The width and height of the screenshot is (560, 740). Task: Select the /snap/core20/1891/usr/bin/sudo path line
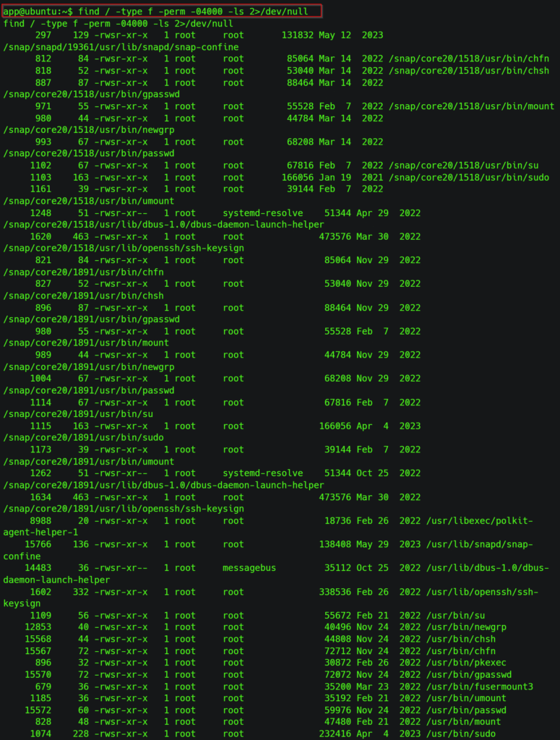coord(83,438)
